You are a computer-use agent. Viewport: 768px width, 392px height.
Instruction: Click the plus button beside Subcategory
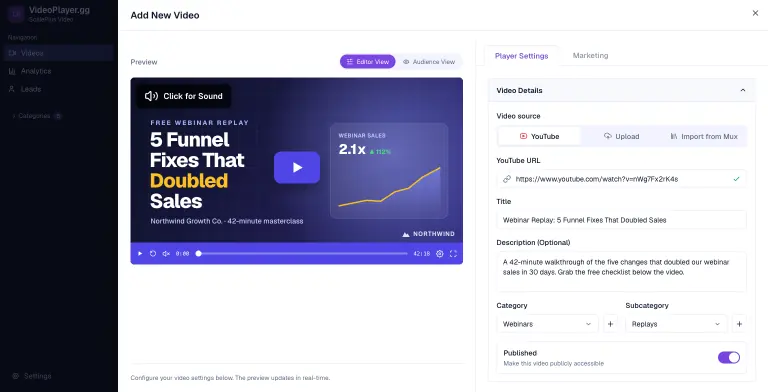[739, 324]
